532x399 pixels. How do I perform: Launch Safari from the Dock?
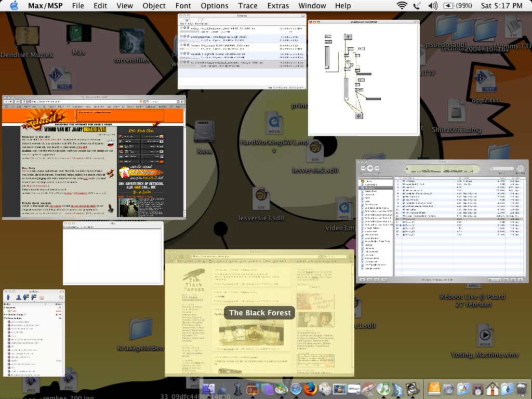(296, 389)
